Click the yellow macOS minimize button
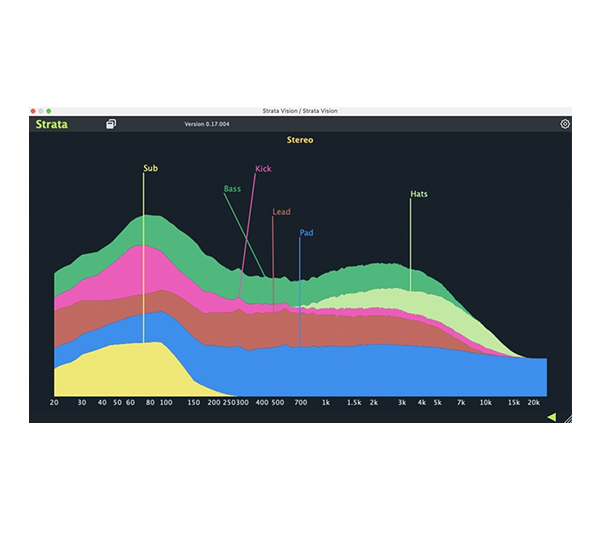Screen dimensions: 600x543 41,110
